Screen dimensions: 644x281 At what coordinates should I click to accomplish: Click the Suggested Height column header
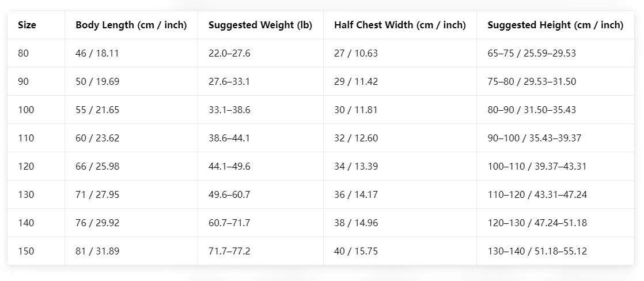(x=555, y=25)
